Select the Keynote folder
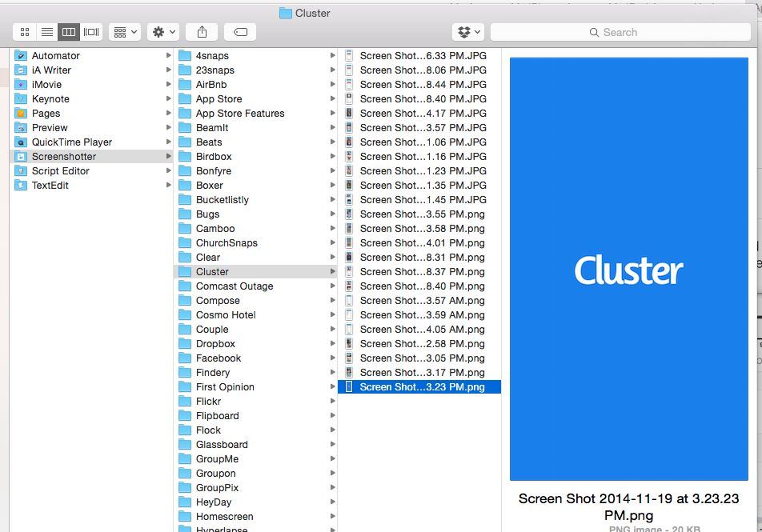Image resolution: width=762 pixels, height=532 pixels. click(x=91, y=99)
